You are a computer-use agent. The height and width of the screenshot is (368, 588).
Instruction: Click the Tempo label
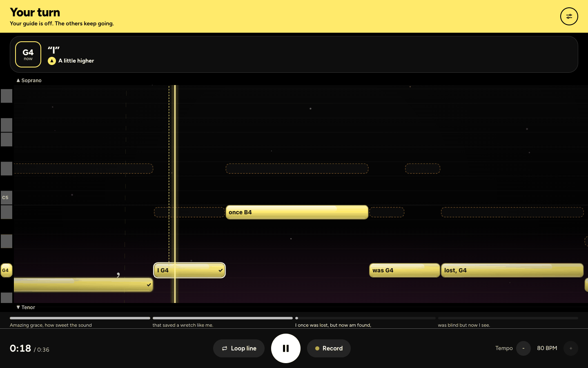[504, 348]
